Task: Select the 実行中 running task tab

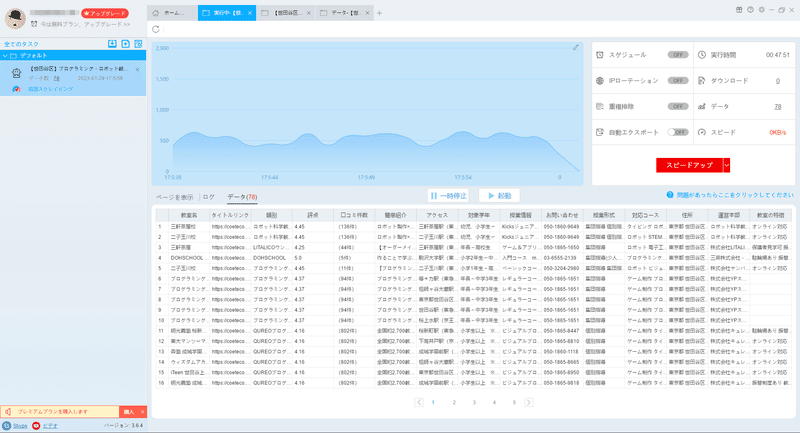Action: 227,13
